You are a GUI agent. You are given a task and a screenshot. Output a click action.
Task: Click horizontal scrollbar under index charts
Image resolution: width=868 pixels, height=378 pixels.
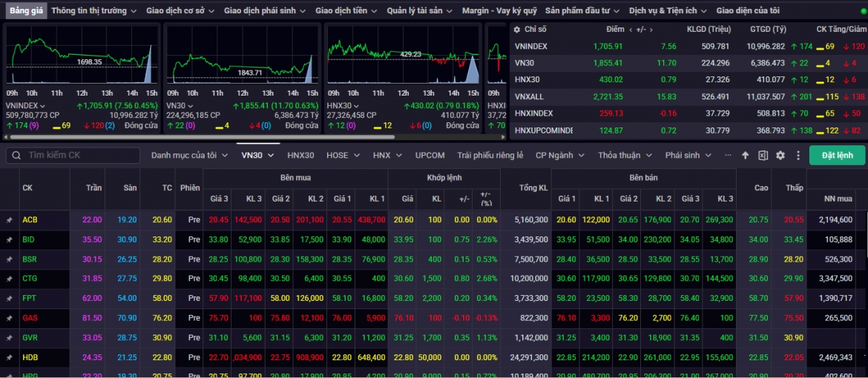[200, 136]
